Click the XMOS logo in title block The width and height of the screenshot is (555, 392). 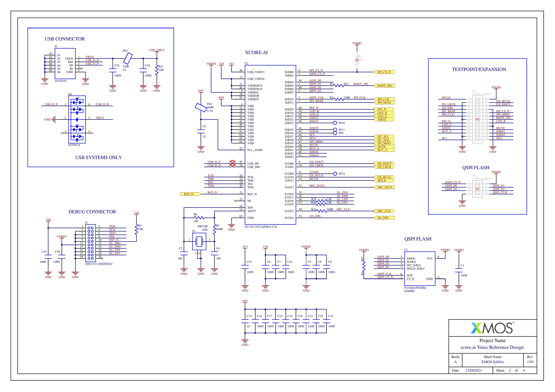492,328
